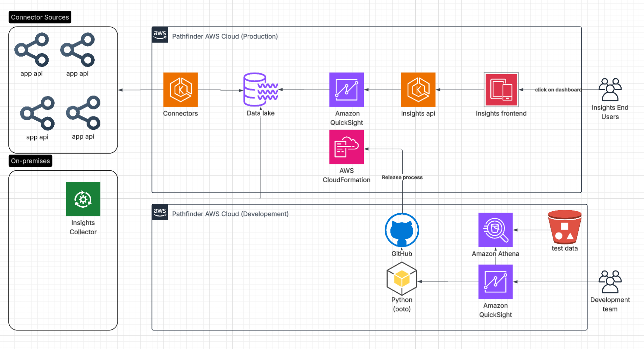
Task: Click the AWS logo of the Development cloud
Action: point(160,212)
